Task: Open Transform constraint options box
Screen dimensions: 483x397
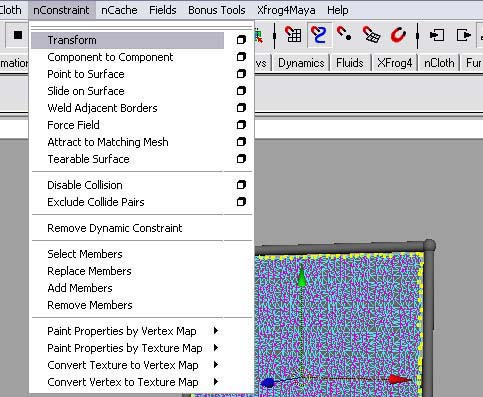Action: point(241,40)
